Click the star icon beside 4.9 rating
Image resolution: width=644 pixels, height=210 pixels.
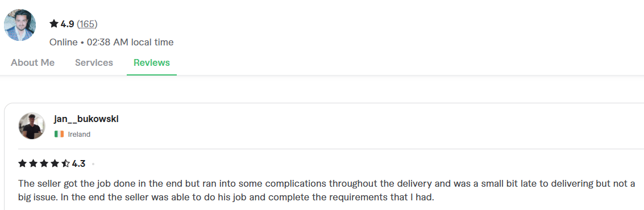(x=54, y=24)
